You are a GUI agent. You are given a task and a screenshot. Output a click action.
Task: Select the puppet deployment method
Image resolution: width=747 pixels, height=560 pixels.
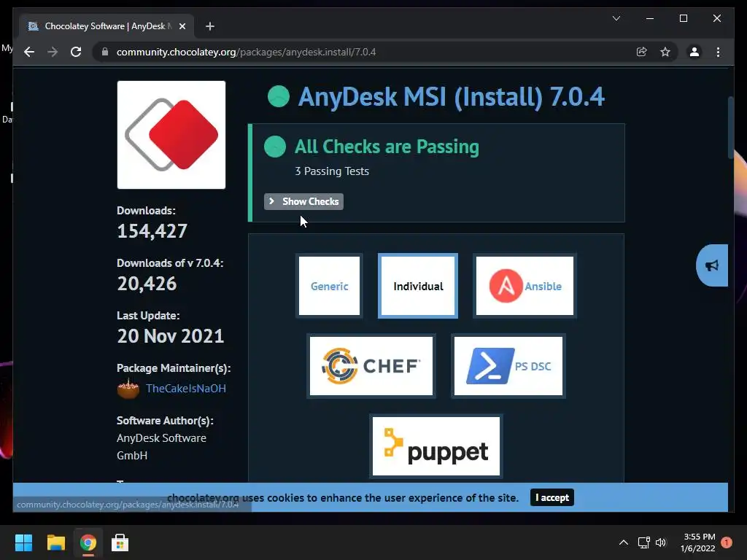click(x=436, y=446)
